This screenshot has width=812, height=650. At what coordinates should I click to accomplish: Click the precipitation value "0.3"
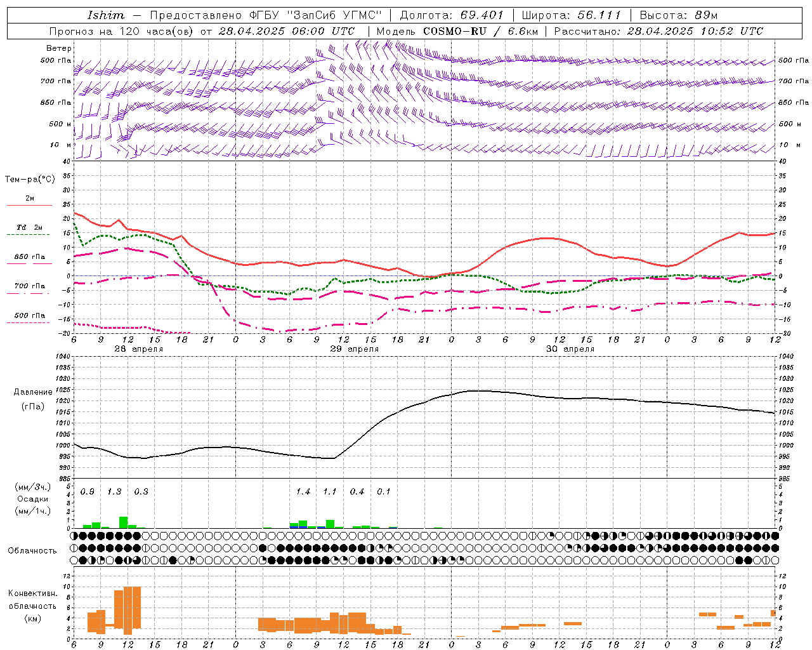coord(141,492)
